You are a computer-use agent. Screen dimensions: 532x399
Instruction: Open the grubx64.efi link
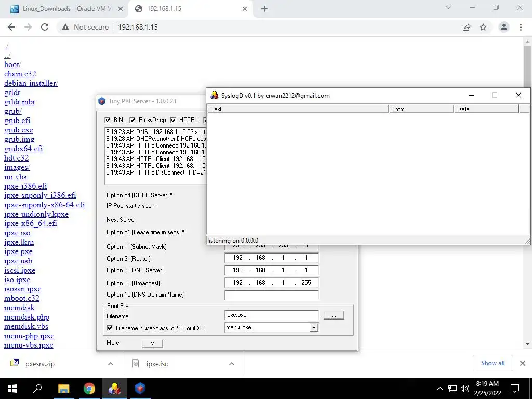(x=23, y=149)
